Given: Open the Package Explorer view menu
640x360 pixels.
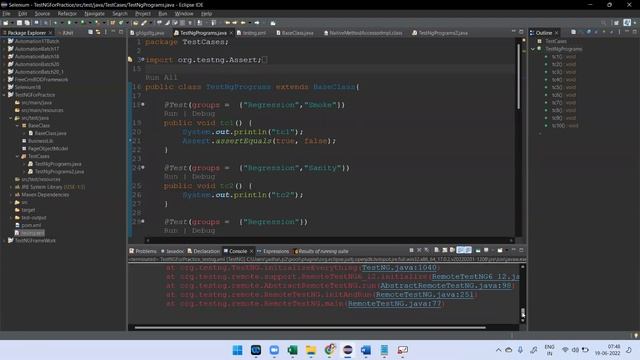Looking at the screenshot, I should pyautogui.click(x=106, y=32).
